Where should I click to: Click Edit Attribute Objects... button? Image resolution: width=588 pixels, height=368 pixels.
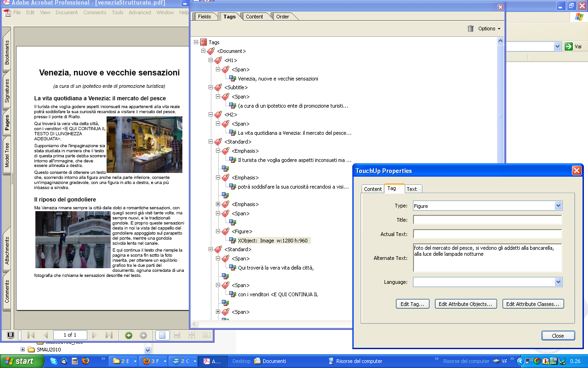click(465, 304)
